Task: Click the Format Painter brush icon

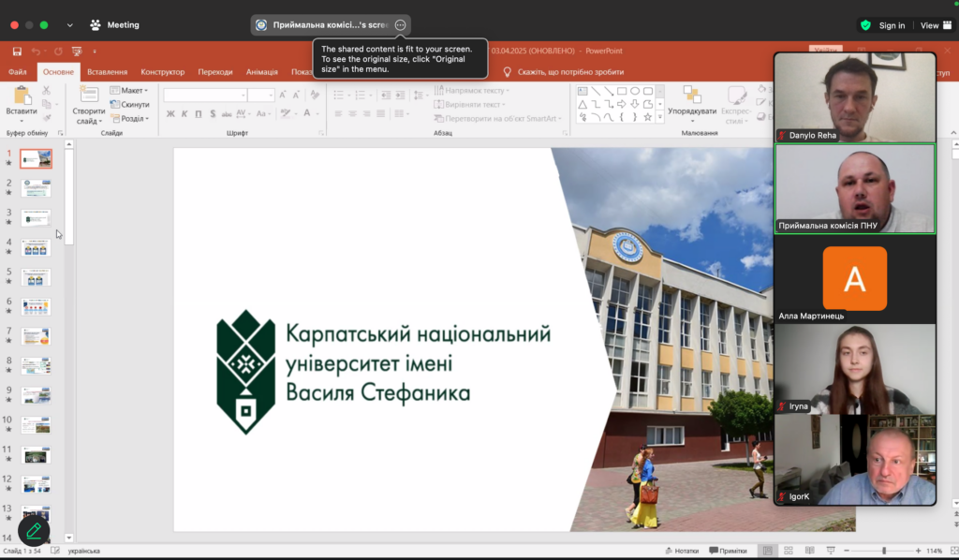Action: [x=47, y=117]
